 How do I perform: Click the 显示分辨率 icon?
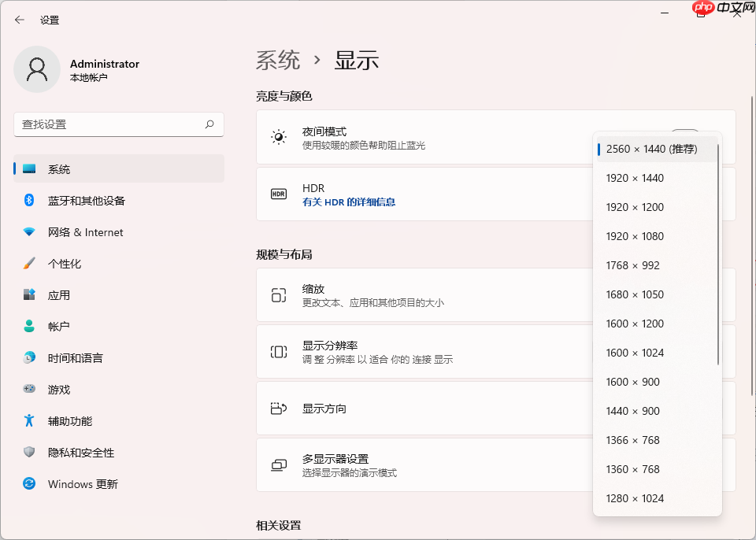coord(280,352)
